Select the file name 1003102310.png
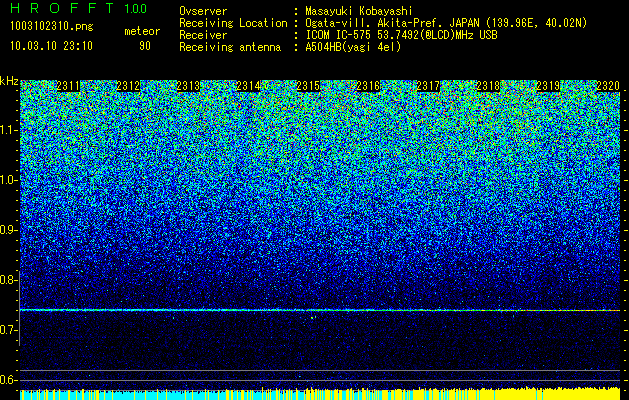Viewport: 629px width, 400px height. coord(52,26)
